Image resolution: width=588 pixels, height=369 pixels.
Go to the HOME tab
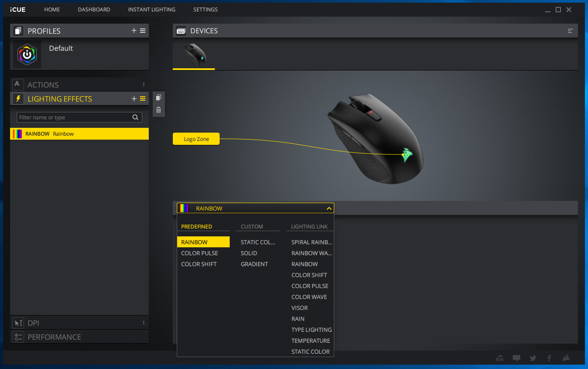pos(52,9)
